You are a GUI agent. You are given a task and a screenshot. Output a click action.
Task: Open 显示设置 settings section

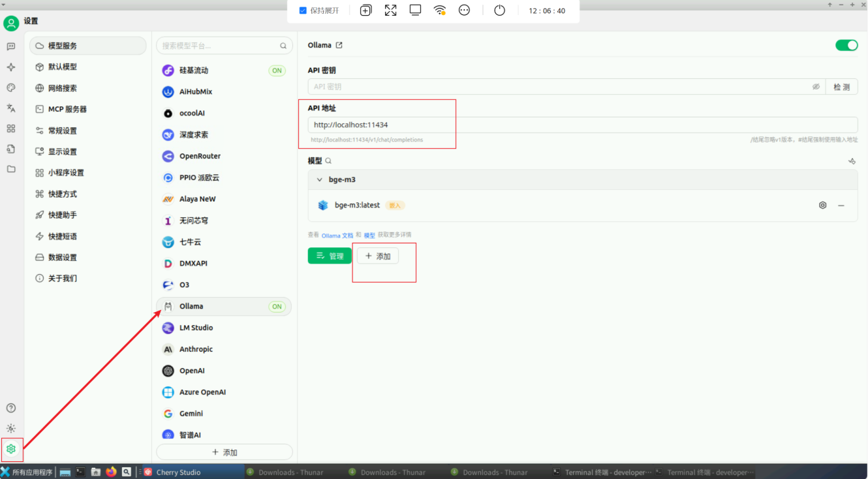87,151
